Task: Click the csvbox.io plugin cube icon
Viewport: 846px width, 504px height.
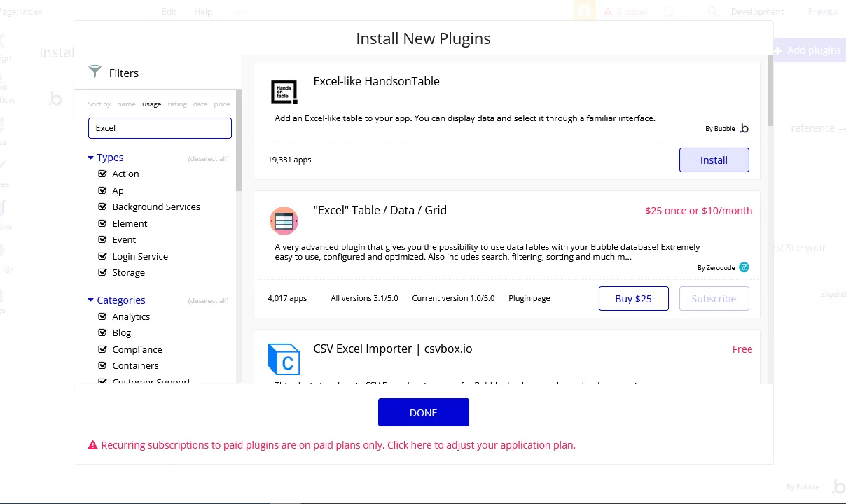Action: [284, 360]
